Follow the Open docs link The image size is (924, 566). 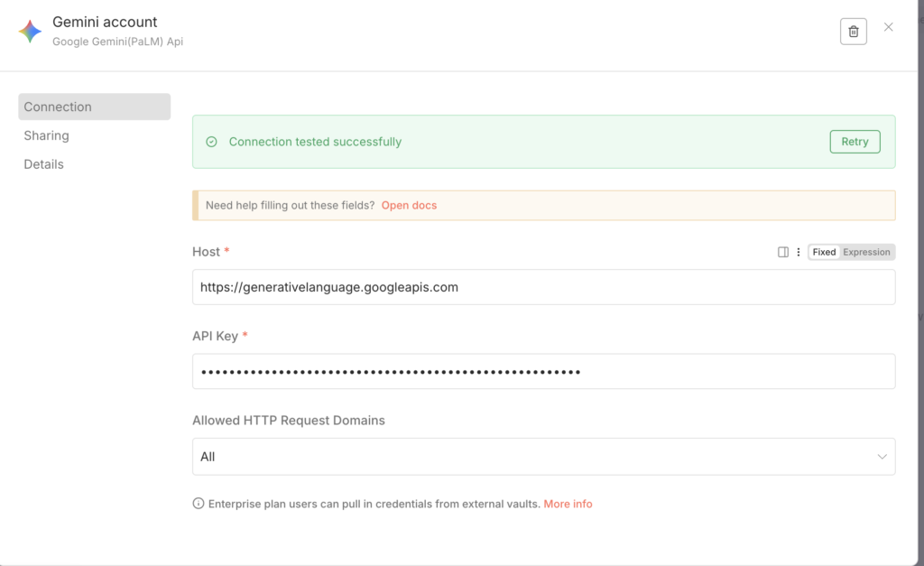[x=409, y=206]
